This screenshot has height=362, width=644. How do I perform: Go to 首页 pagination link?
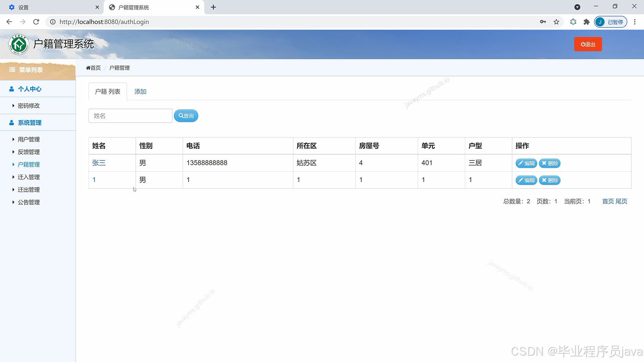608,201
